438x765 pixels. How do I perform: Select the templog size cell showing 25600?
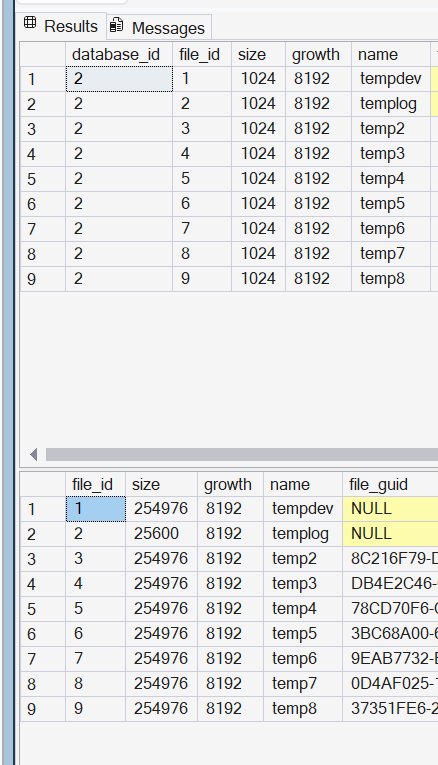(161, 534)
